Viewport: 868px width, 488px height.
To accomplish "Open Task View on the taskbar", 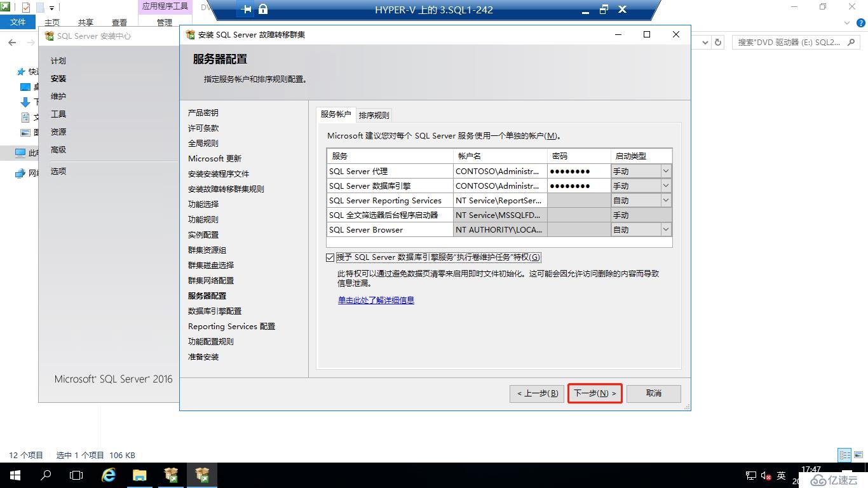I will pyautogui.click(x=76, y=475).
